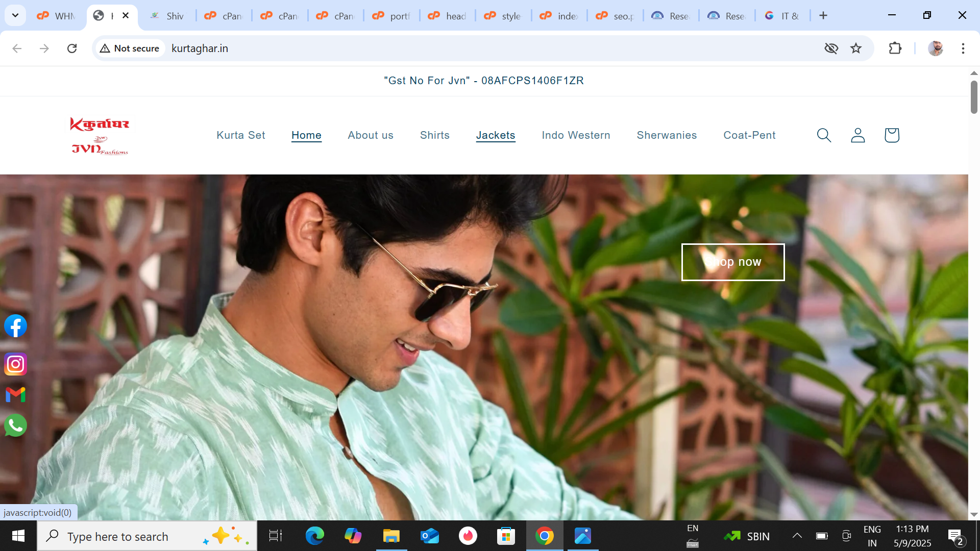980x551 pixels.
Task: Click the scrollbar down arrow
Action: (x=974, y=514)
